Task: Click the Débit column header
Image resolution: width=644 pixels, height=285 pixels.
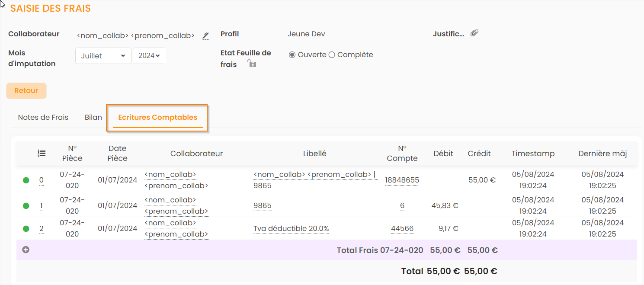Action: pyautogui.click(x=443, y=154)
